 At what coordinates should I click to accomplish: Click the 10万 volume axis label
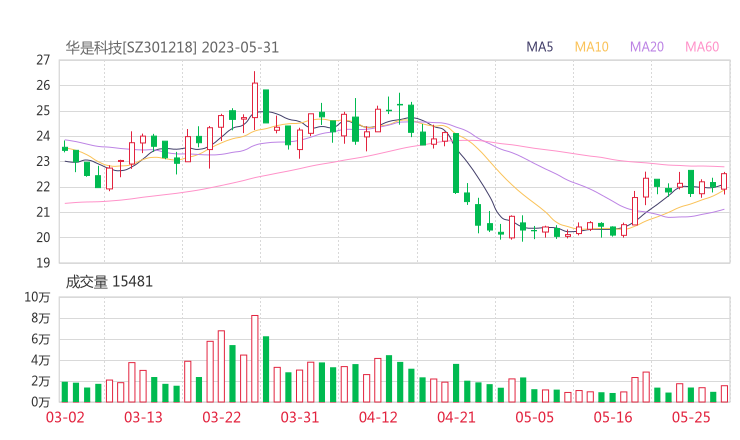click(x=37, y=297)
